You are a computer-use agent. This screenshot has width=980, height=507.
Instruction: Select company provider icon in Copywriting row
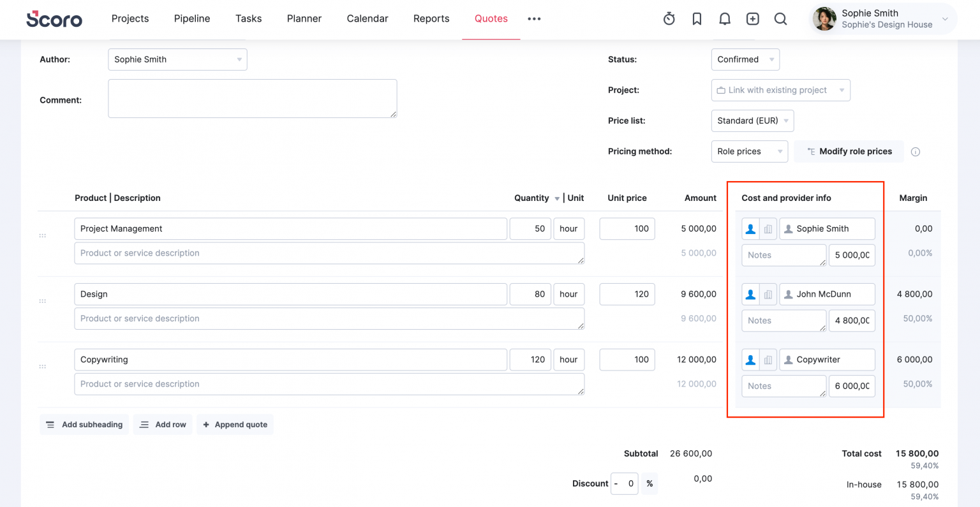[768, 360]
